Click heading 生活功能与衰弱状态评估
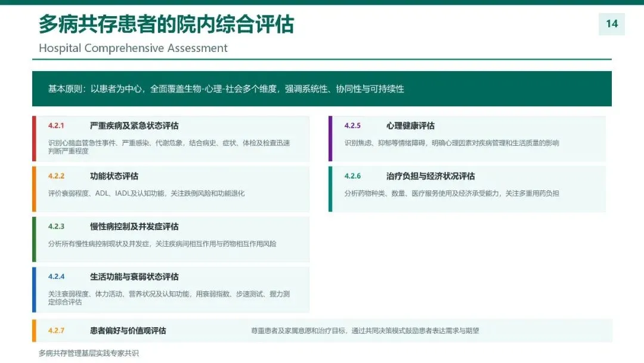Screen dimensions: 644x363 (x=134, y=276)
